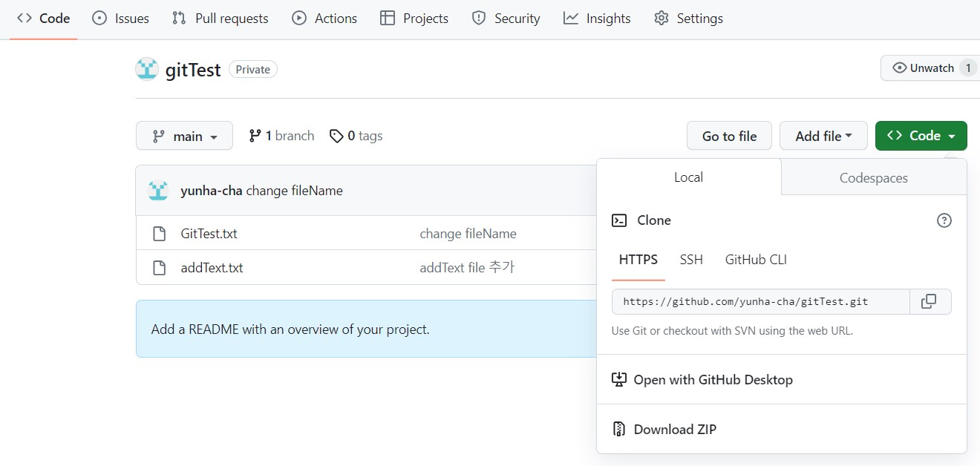Select the SSH clone tab
Screen dimensions: 980x466
[691, 260]
